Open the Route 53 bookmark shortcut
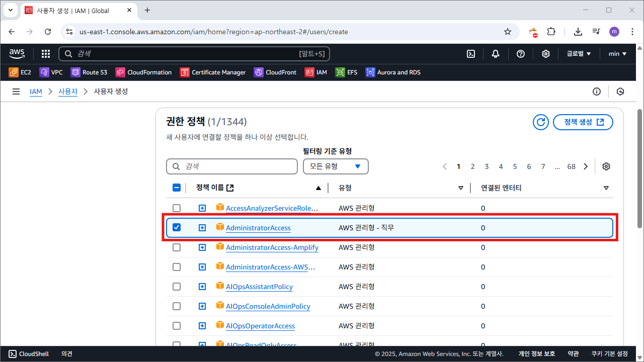 (x=89, y=72)
